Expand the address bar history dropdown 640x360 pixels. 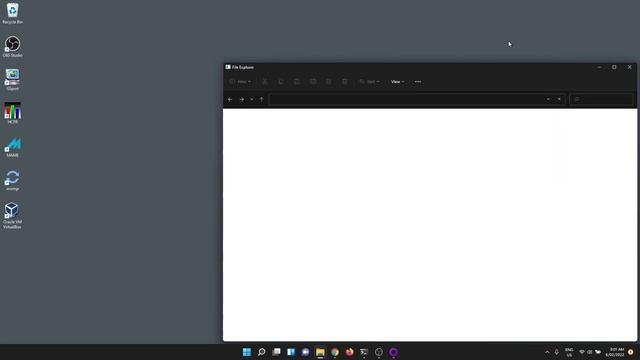pyautogui.click(x=548, y=99)
